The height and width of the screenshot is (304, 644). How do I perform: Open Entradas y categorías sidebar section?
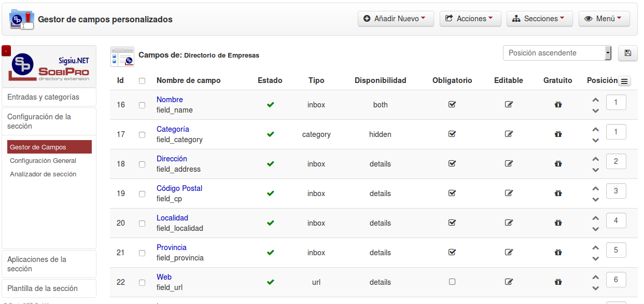(x=49, y=97)
